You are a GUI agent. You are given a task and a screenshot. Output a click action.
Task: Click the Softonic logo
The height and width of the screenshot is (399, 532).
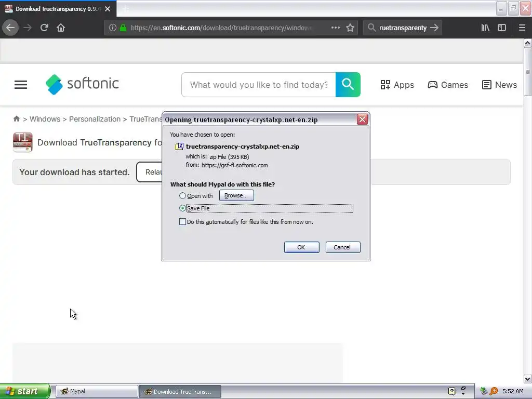[x=82, y=84]
